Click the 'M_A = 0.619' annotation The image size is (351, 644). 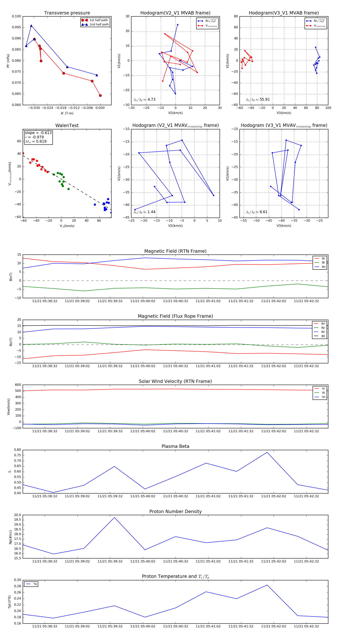[x=36, y=141]
